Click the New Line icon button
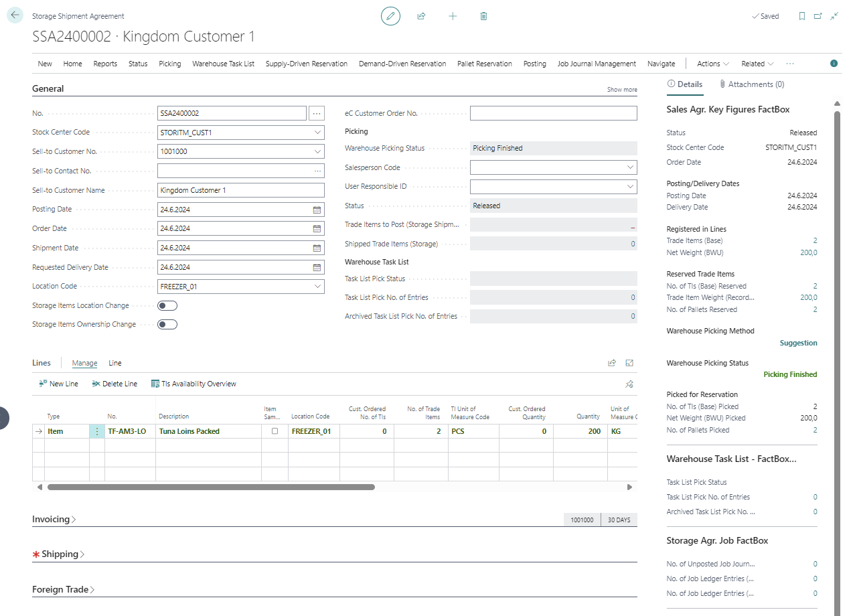This screenshot has width=855, height=616. click(x=59, y=384)
